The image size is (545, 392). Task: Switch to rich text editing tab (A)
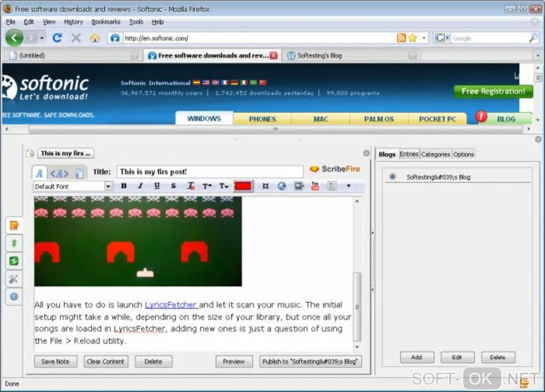(x=40, y=173)
